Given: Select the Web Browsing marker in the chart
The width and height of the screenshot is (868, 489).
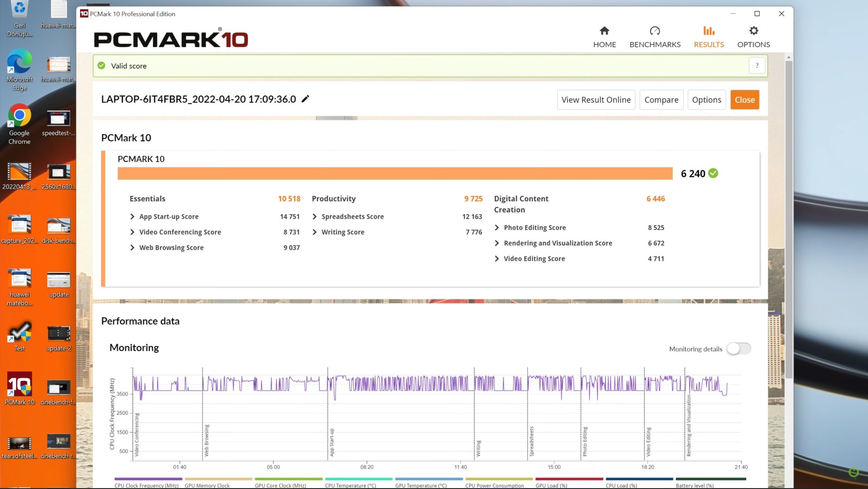Looking at the screenshot, I should pyautogui.click(x=207, y=440).
